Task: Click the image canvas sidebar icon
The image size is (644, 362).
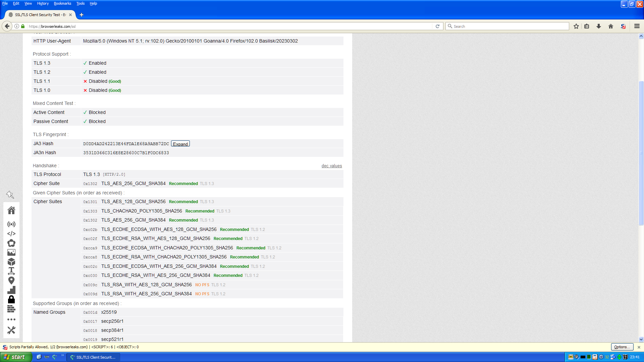Action: tap(11, 252)
